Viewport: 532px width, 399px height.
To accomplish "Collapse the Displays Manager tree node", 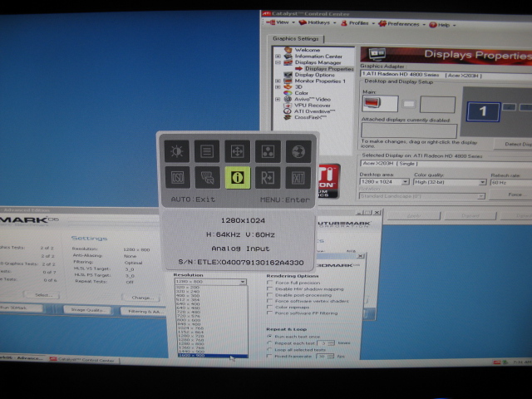I will click(278, 62).
